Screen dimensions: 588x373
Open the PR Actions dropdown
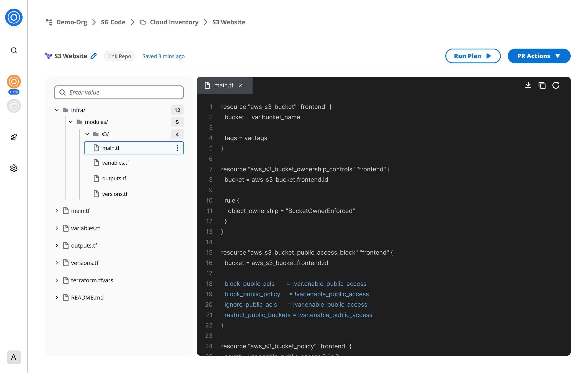(539, 56)
